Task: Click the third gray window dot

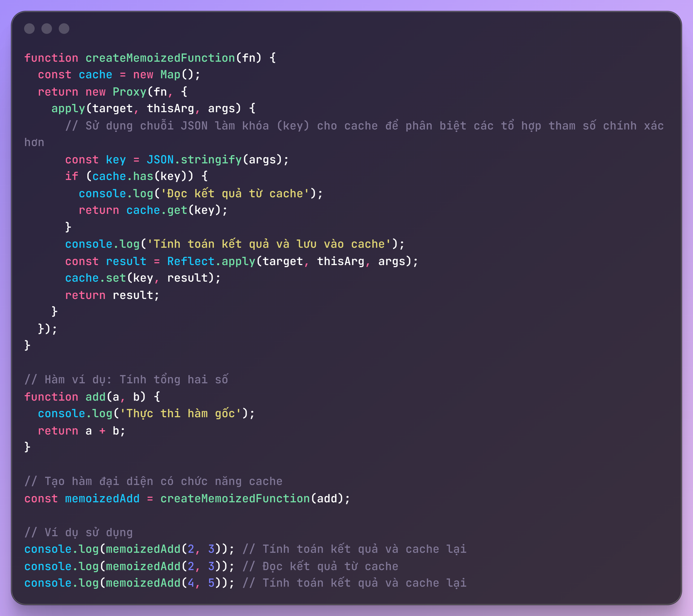Action: click(x=64, y=28)
